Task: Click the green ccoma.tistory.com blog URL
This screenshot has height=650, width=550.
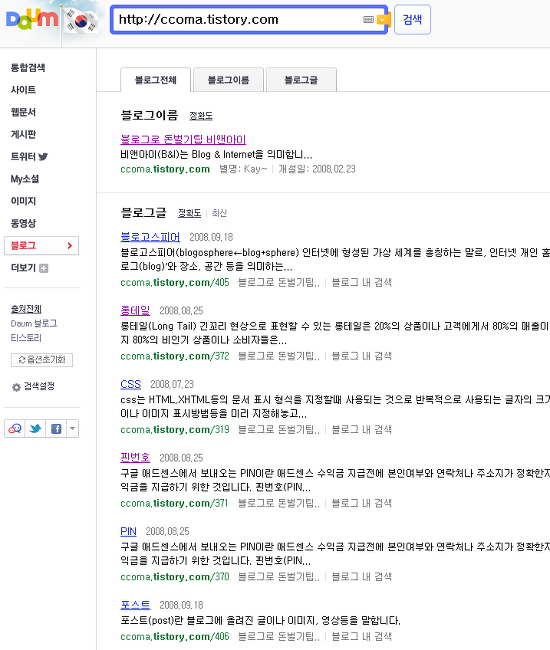Action: click(x=165, y=169)
